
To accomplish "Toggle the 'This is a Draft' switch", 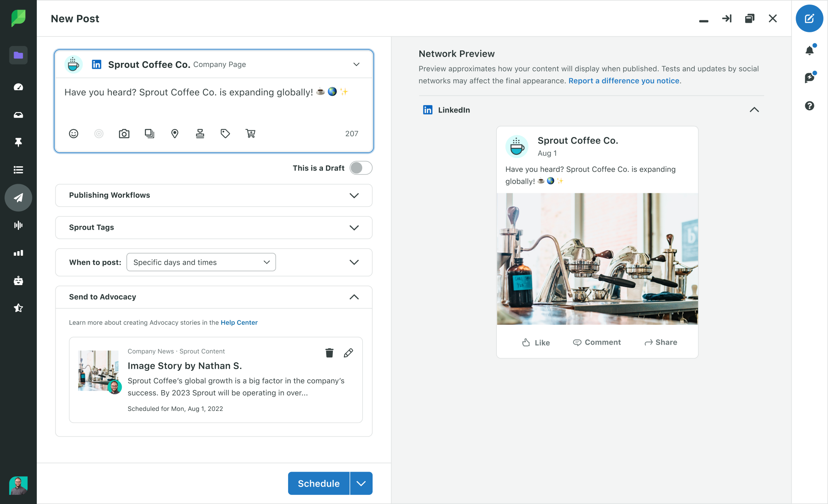I will tap(361, 168).
